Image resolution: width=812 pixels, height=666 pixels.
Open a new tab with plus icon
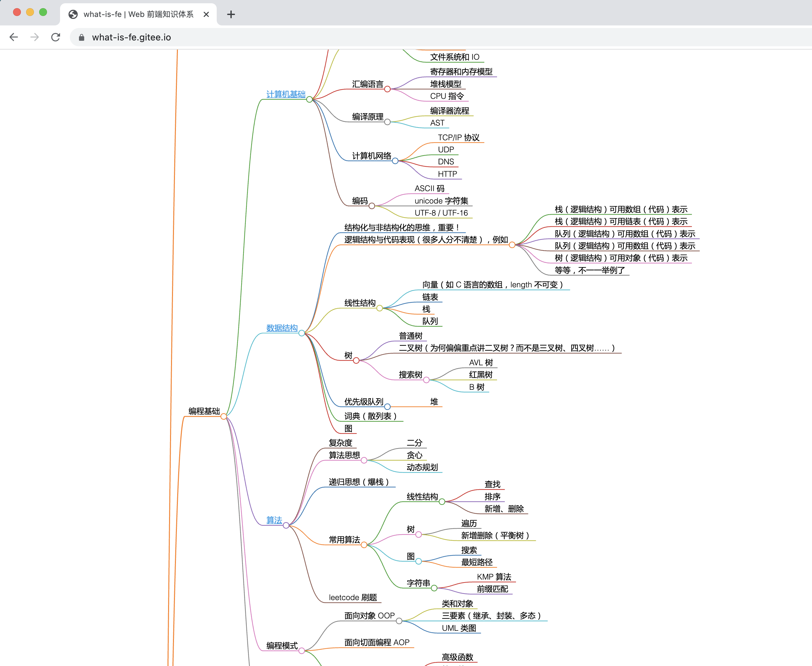pyautogui.click(x=231, y=15)
